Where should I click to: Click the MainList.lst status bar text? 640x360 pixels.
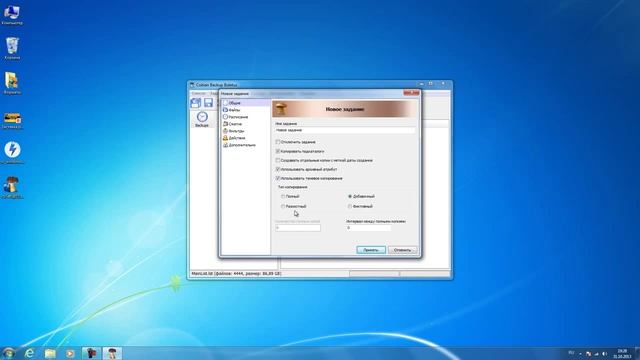pyautogui.click(x=236, y=273)
